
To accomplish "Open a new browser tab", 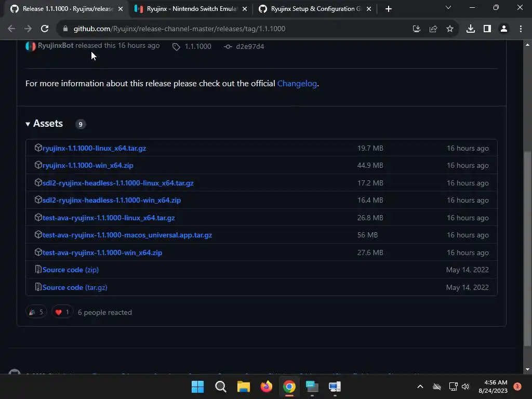I will tap(389, 9).
